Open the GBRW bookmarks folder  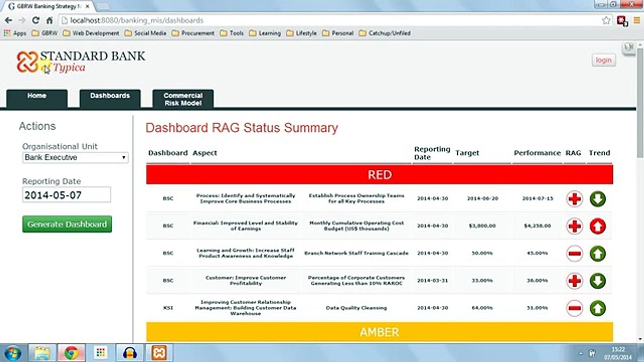pos(44,33)
